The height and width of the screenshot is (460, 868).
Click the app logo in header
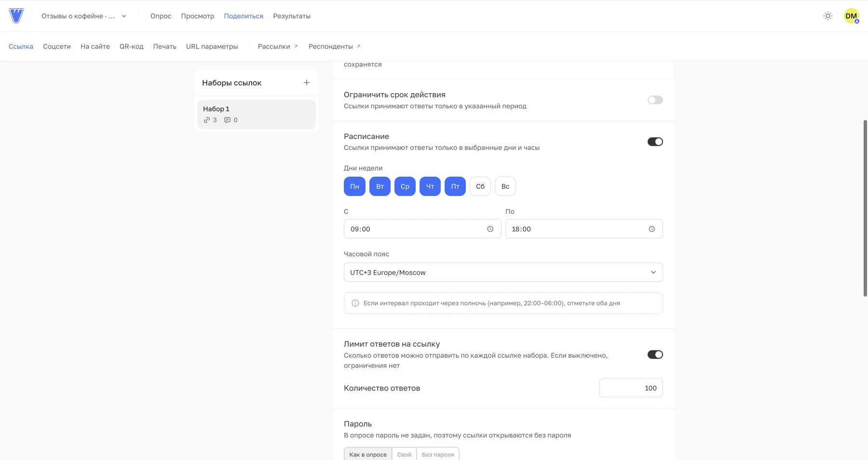pos(16,16)
